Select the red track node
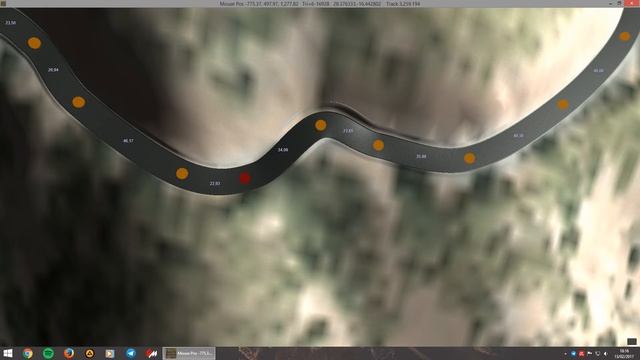The image size is (640, 360). (245, 178)
